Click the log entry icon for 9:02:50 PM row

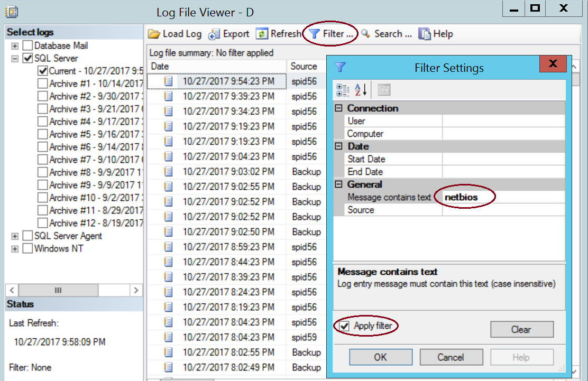tap(168, 232)
